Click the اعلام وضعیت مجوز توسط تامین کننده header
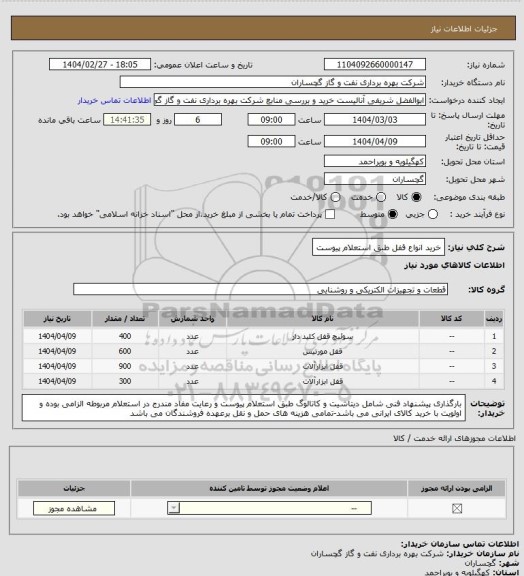Viewport: 524px width, 576px height. coord(269,489)
